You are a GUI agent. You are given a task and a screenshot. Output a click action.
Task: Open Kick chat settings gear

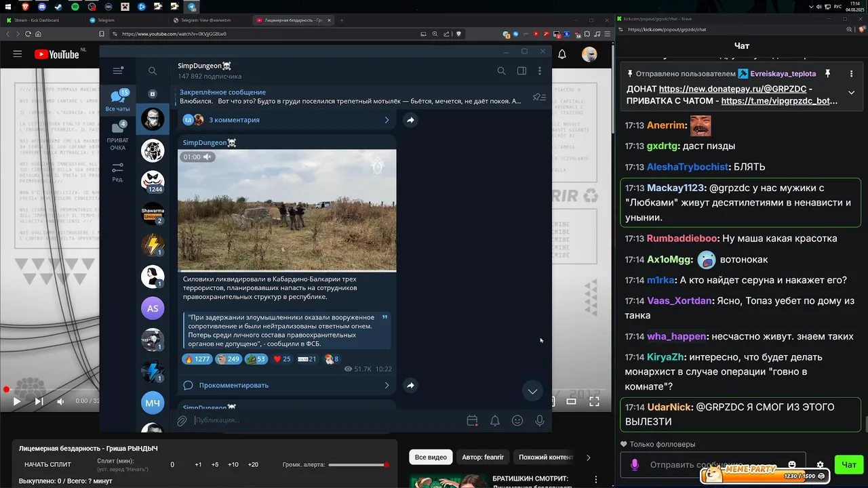[820, 465]
